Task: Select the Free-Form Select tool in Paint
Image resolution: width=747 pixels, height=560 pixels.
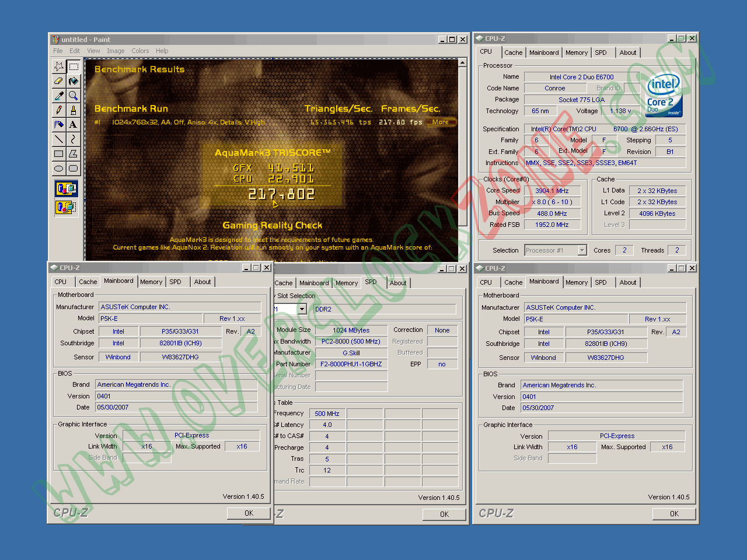Action: (x=59, y=66)
